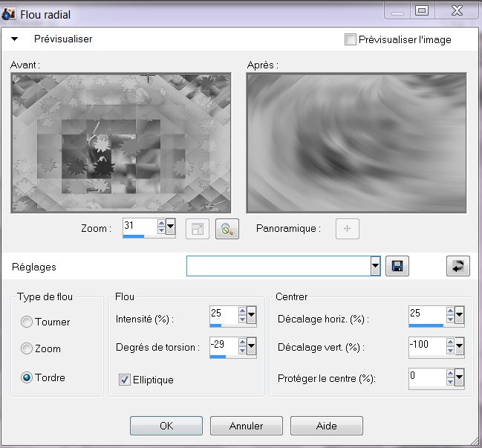482x448 pixels.
Task: Open the Zoom value dropdown arrow
Action: (170, 227)
